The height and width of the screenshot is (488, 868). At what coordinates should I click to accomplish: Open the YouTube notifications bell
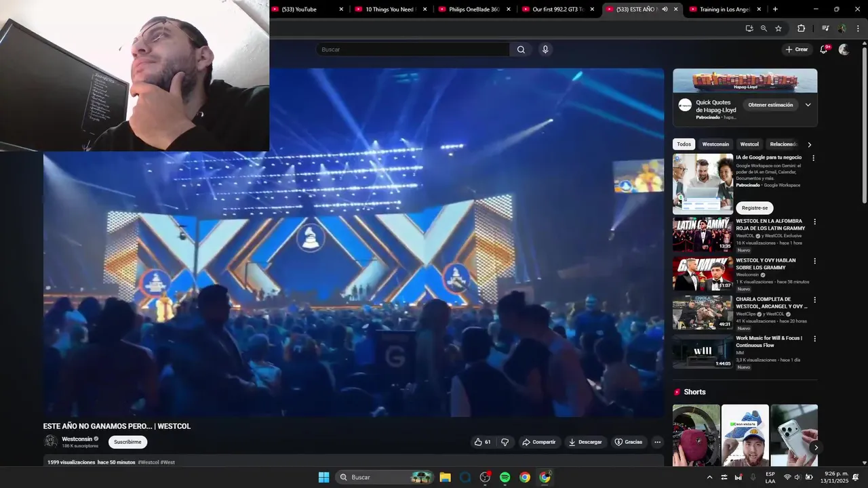pyautogui.click(x=824, y=49)
